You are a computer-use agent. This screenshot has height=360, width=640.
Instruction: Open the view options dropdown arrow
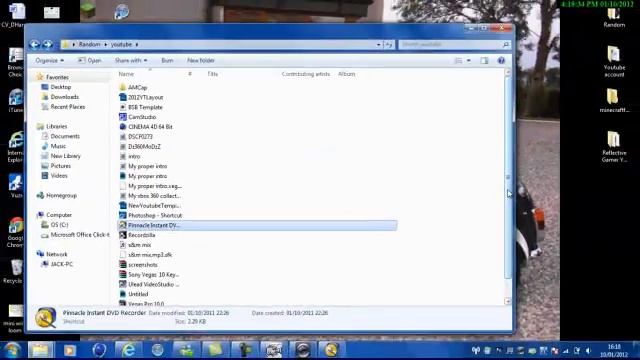469,60
